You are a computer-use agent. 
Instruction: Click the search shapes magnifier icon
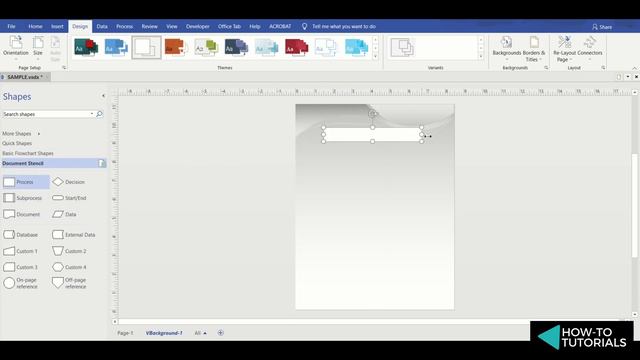click(x=99, y=114)
